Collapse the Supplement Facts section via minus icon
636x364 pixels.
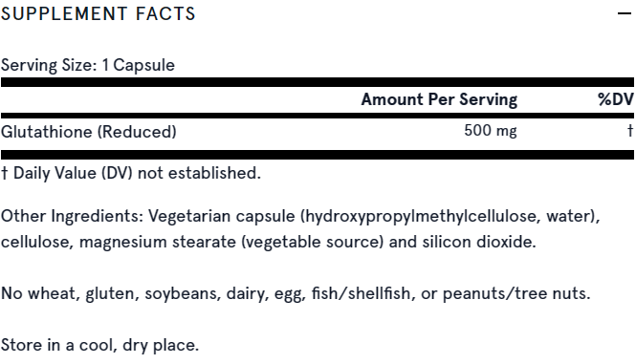click(x=625, y=13)
